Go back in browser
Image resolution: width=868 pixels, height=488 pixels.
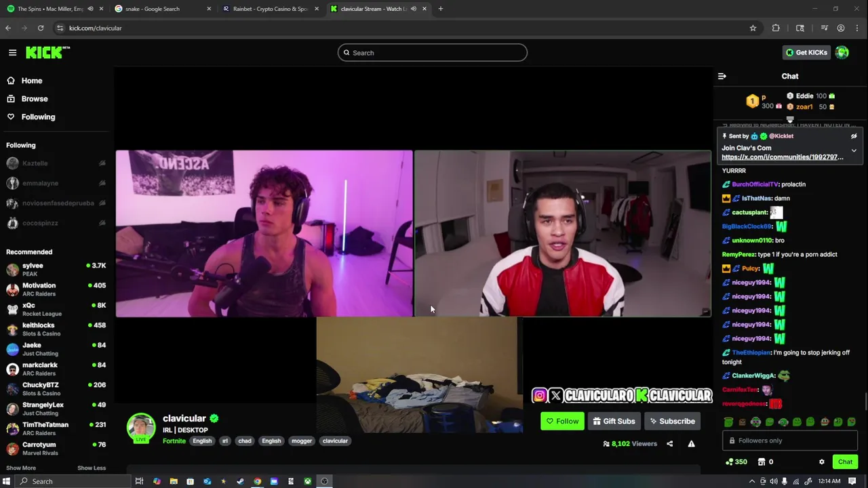tap(8, 28)
